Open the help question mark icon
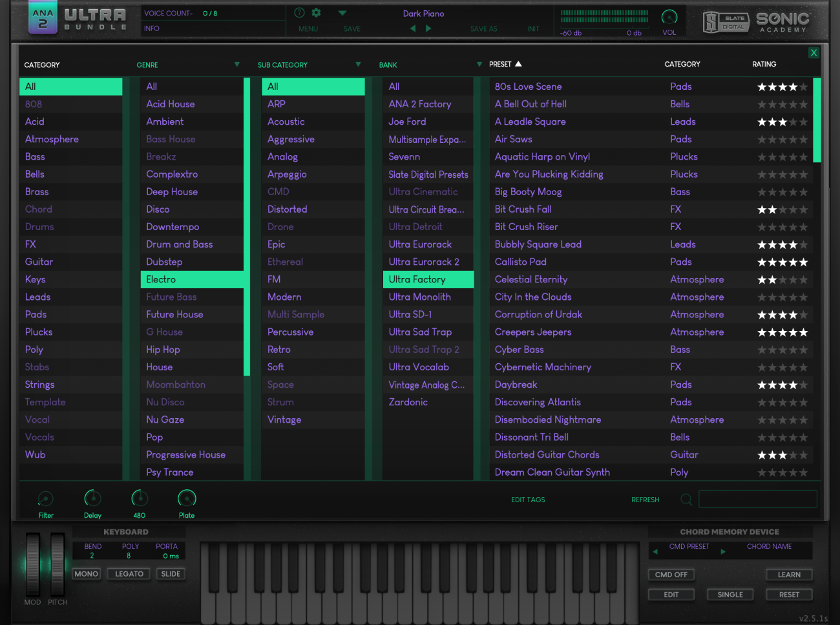The width and height of the screenshot is (840, 625). [299, 13]
